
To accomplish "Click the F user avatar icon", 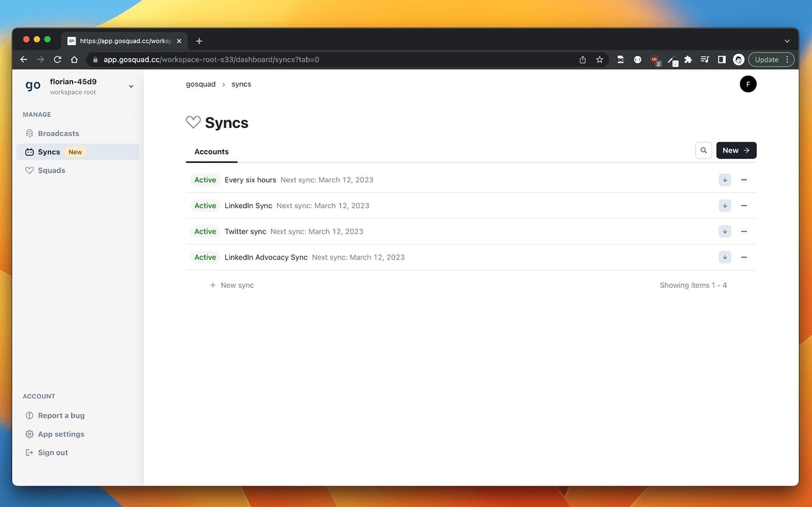I will [x=748, y=84].
